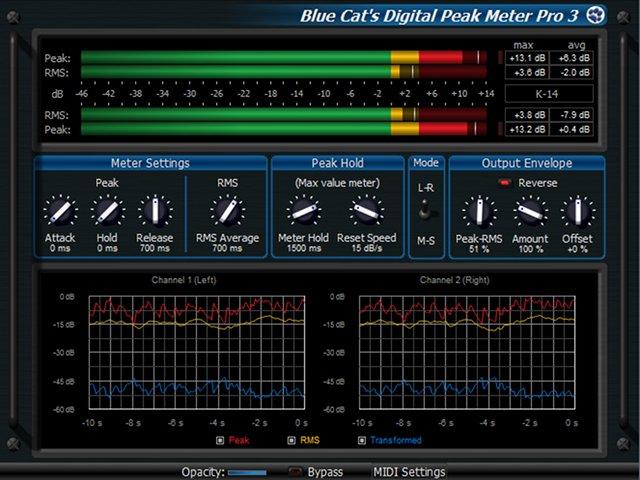Open MIDI Settings
The width and height of the screenshot is (640, 480).
click(409, 472)
